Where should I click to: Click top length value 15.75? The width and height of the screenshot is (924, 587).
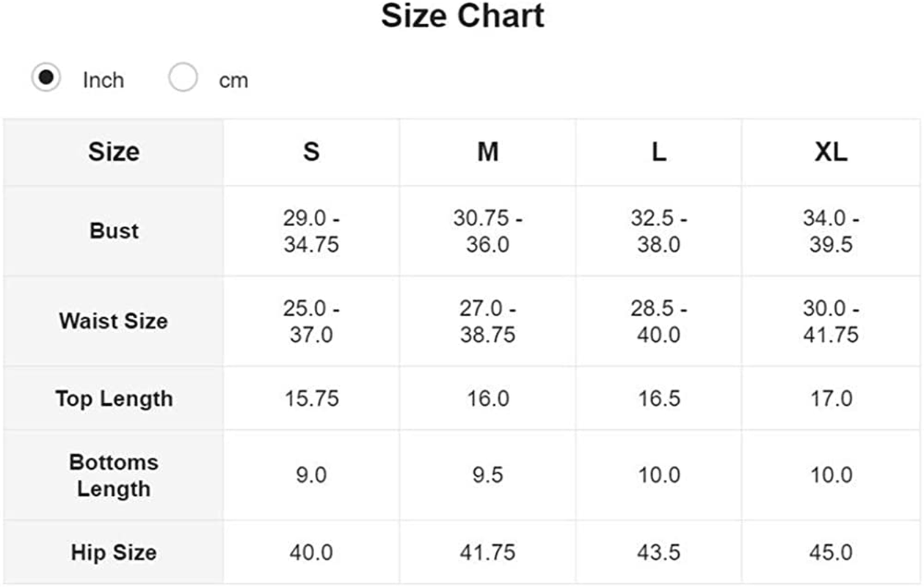311,398
